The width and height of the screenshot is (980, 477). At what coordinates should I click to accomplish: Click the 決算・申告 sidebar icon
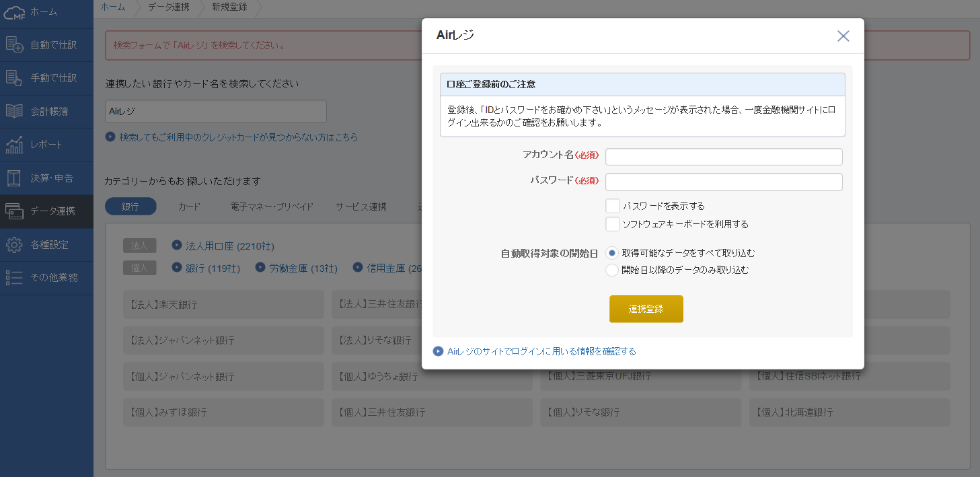[14, 178]
